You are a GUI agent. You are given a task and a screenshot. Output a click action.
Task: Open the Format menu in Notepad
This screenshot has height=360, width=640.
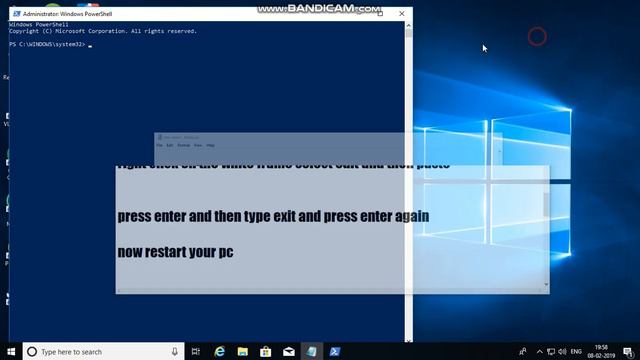click(x=184, y=145)
